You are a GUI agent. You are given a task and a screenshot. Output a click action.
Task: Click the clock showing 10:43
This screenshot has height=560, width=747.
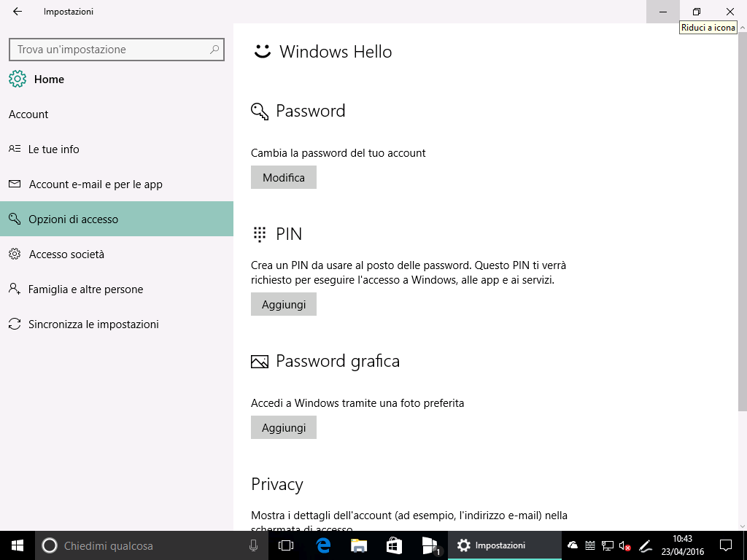click(x=682, y=545)
